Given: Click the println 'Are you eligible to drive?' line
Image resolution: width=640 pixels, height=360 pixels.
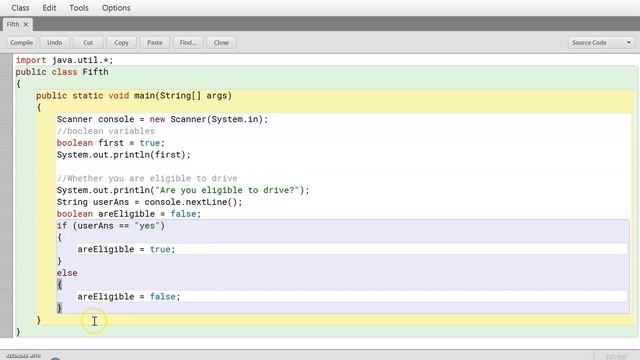Looking at the screenshot, I should click(183, 190).
